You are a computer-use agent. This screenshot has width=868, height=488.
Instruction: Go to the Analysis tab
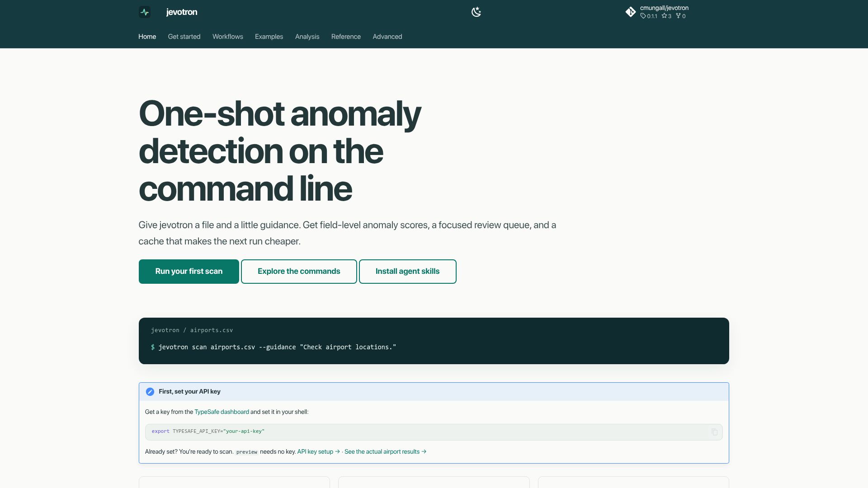pos(307,37)
